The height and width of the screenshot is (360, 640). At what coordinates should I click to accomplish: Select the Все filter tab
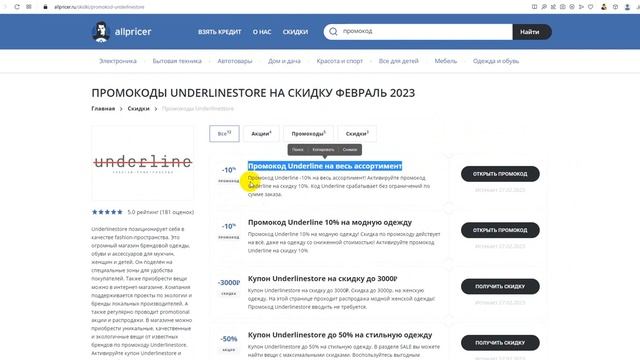[224, 133]
